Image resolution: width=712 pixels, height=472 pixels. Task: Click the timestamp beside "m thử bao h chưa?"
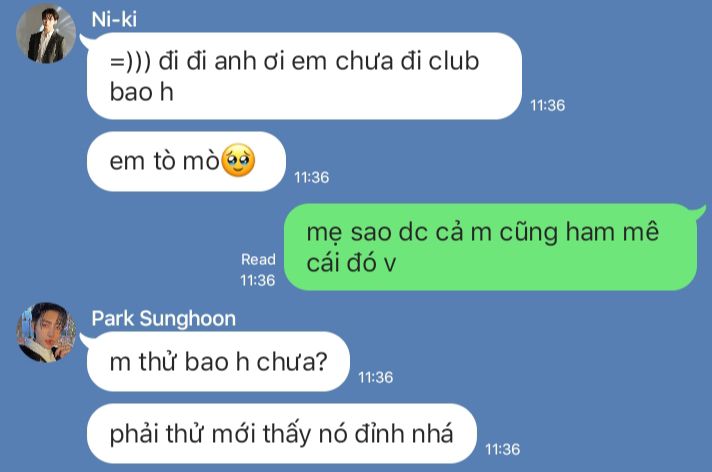(x=376, y=378)
